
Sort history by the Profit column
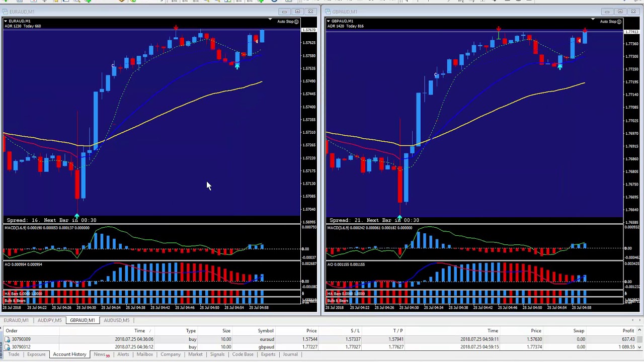(628, 331)
